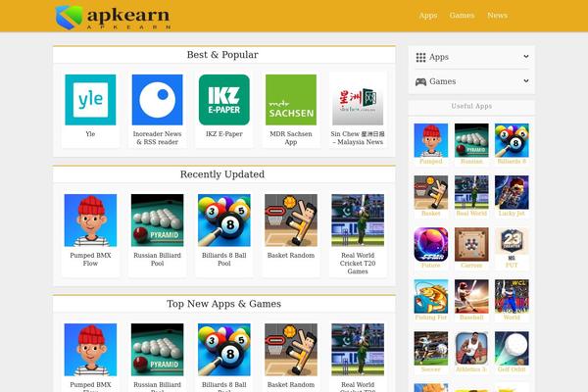Screen dimensions: 588x392
Task: Go to Apps in the top navigation
Action: (428, 16)
